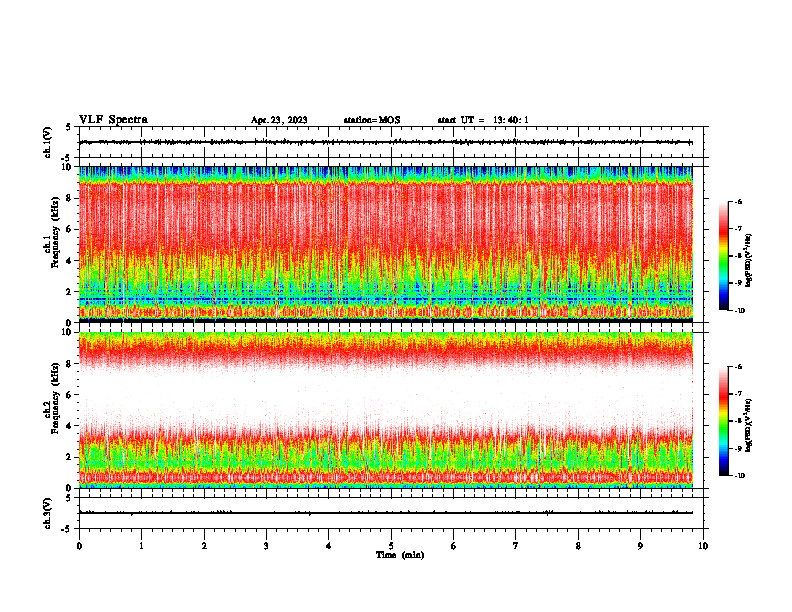Click the "2" tick on ch.2 frequency axis
The width and height of the screenshot is (792, 612).
point(70,457)
